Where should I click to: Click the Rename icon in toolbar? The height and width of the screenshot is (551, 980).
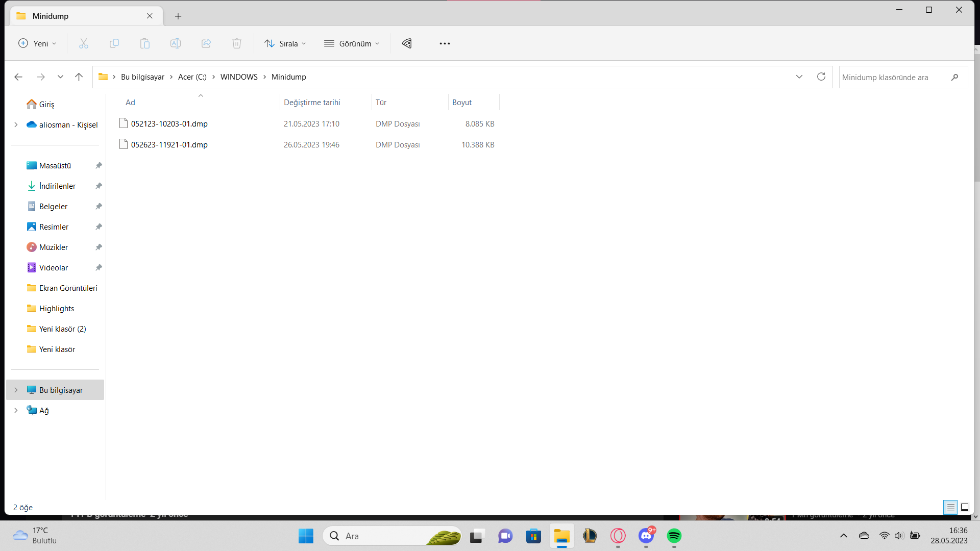coord(176,43)
